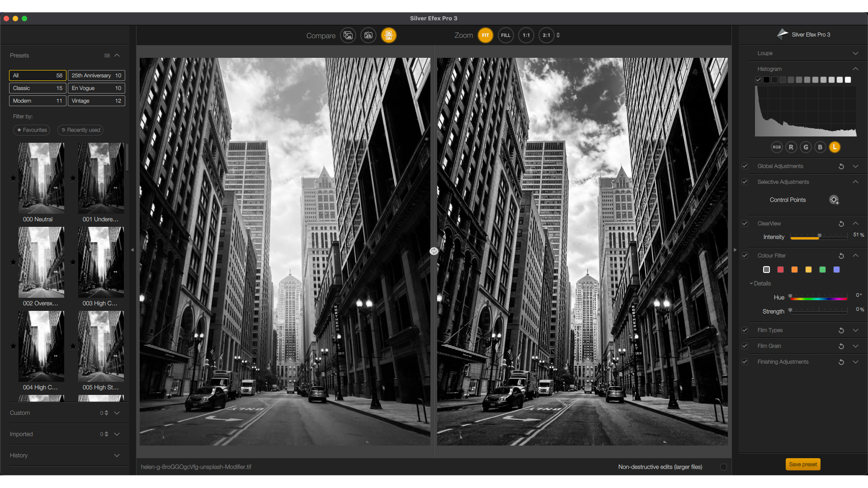Expand the Finishing Adjustments section
The image size is (868, 488).
855,362
